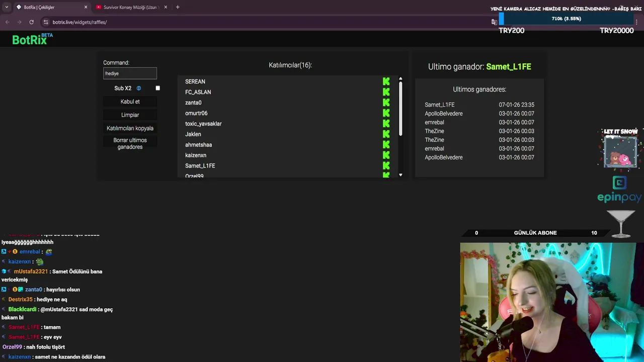Click Borrar ultimos ganadores button
This screenshot has height=362, width=644.
130,144
